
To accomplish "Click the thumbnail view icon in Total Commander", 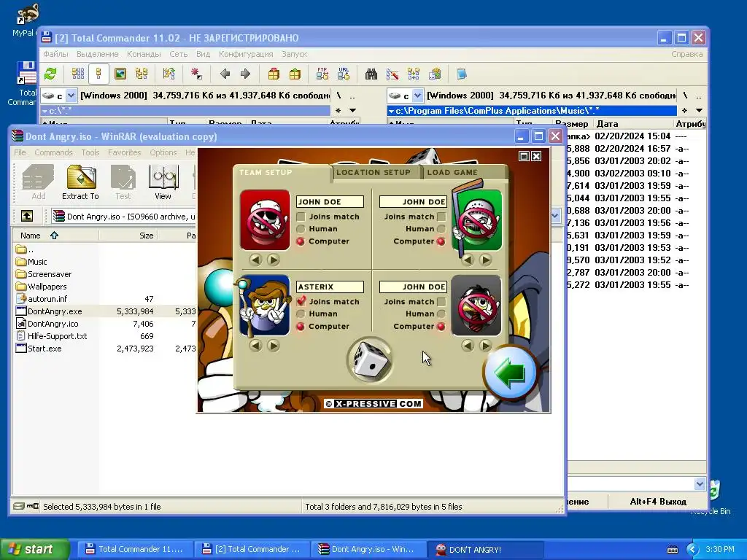I will pos(120,74).
